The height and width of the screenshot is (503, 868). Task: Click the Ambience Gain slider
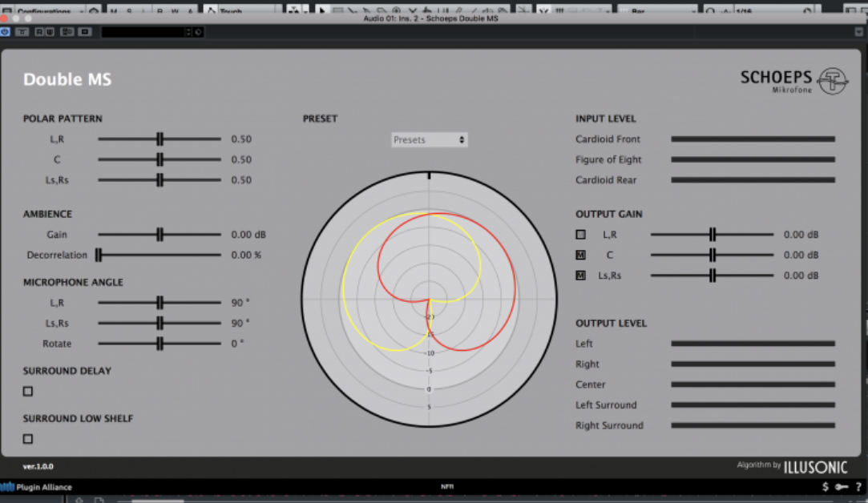pyautogui.click(x=159, y=235)
